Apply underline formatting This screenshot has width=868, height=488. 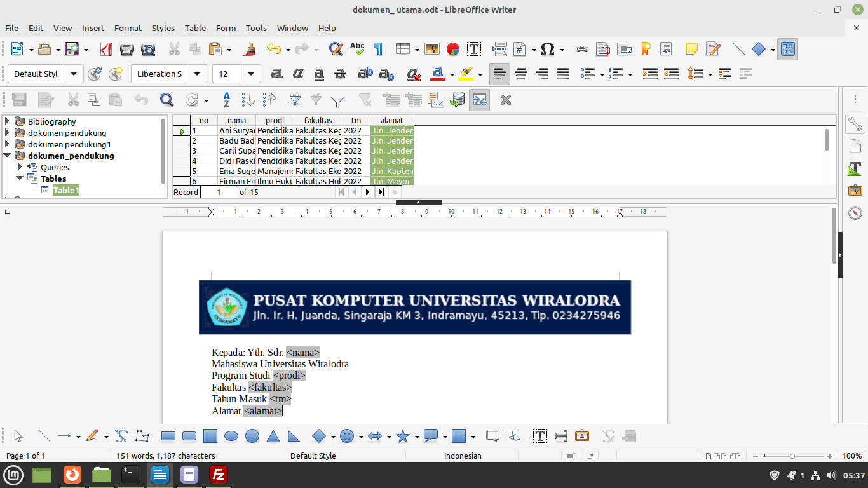point(319,74)
